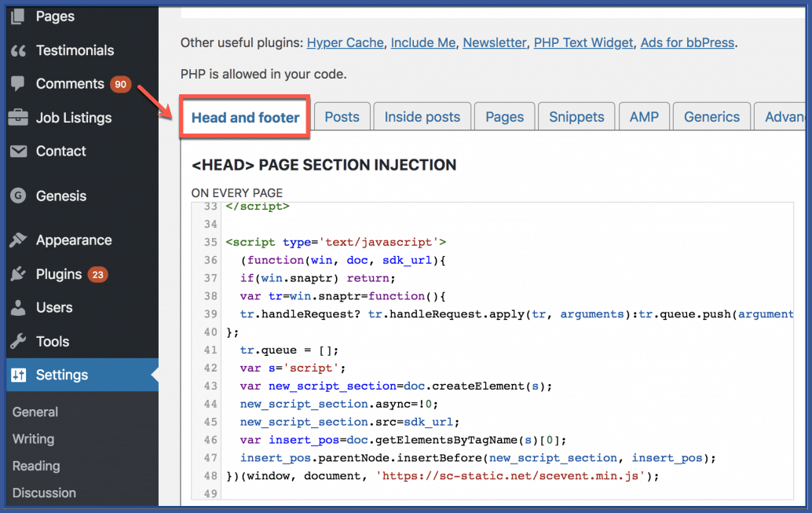This screenshot has width=812, height=513.
Task: Open the Discussion settings submenu
Action: pos(44,493)
